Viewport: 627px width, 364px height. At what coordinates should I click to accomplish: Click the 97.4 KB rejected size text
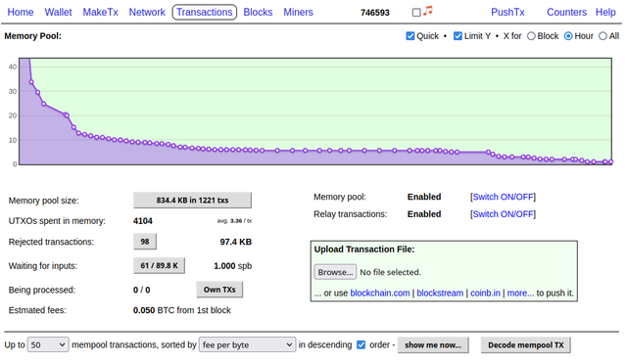235,242
